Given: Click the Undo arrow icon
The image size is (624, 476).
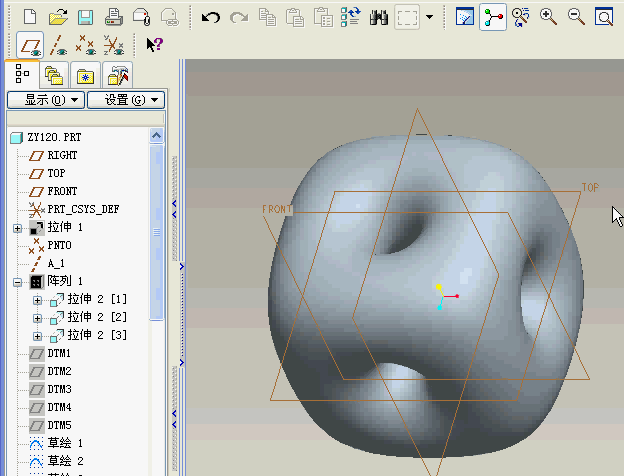Looking at the screenshot, I should 211,16.
